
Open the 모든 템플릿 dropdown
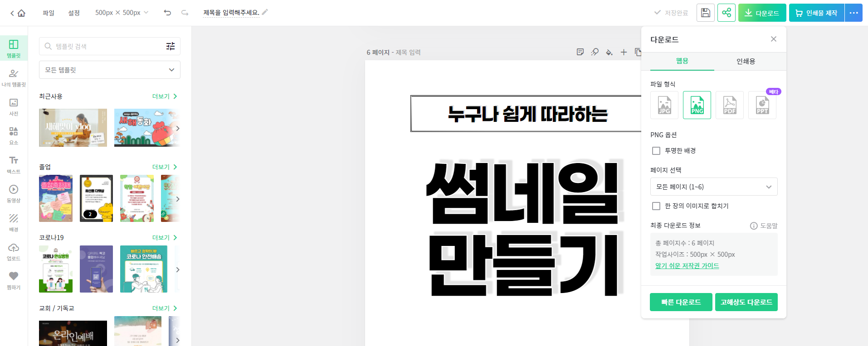point(110,70)
